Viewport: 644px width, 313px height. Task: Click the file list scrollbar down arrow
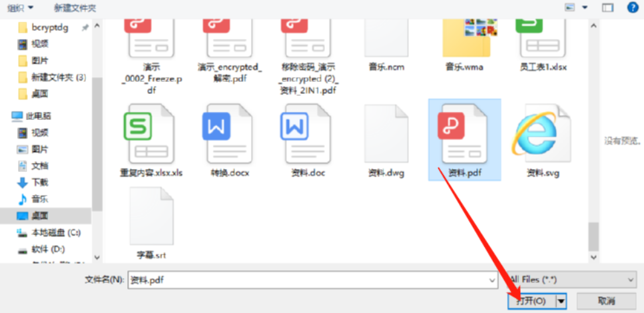(593, 258)
